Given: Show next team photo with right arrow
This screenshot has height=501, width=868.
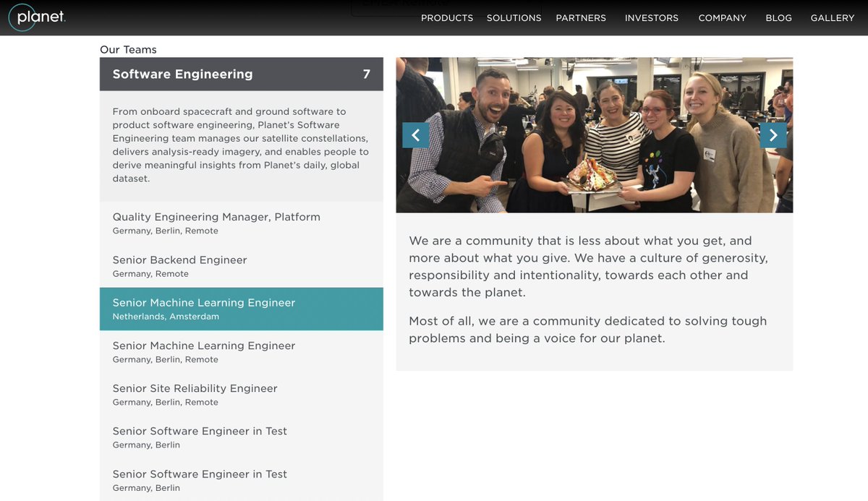Looking at the screenshot, I should coord(773,134).
